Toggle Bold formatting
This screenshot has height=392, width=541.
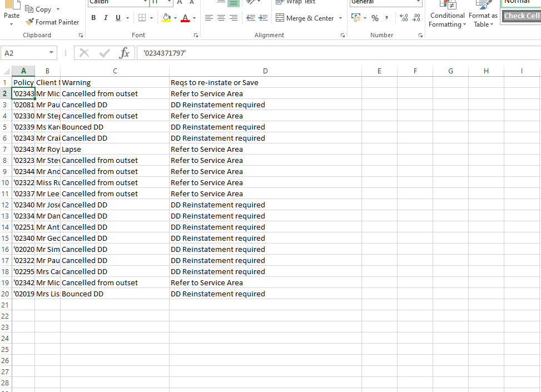[x=93, y=18]
